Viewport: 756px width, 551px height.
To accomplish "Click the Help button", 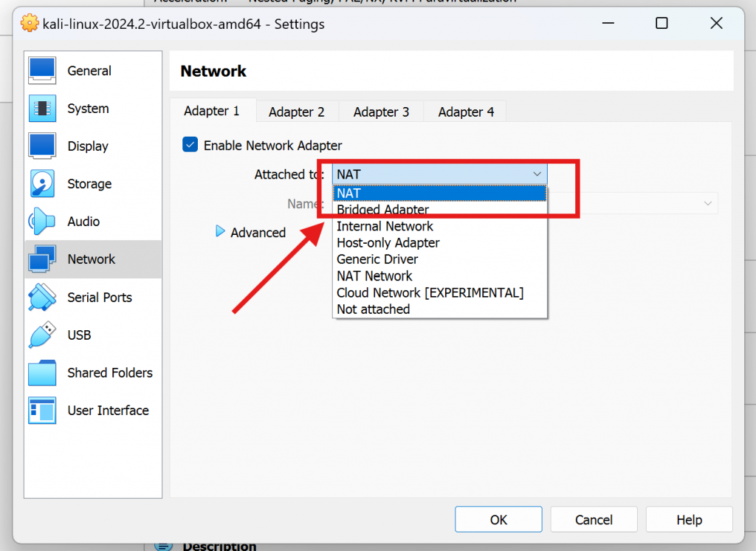I will click(x=689, y=519).
